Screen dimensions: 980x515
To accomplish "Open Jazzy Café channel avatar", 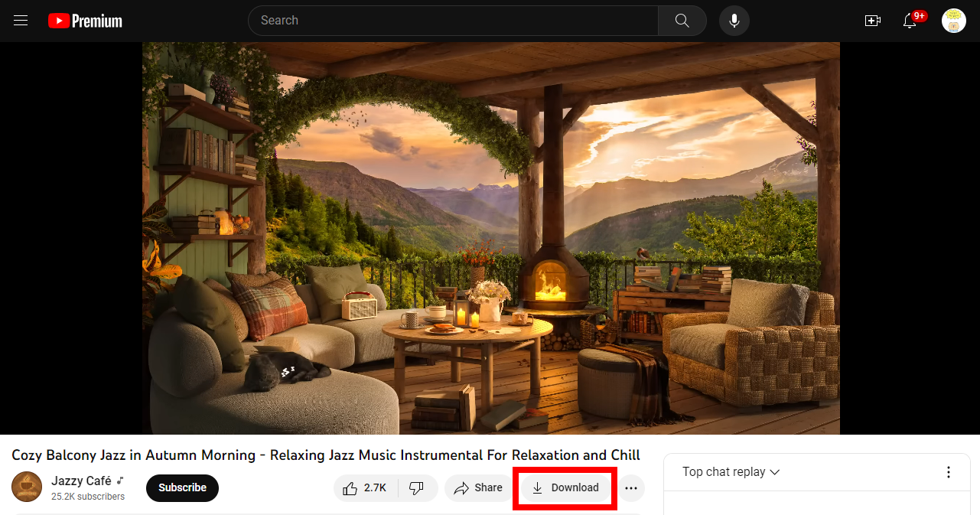I will pyautogui.click(x=27, y=487).
